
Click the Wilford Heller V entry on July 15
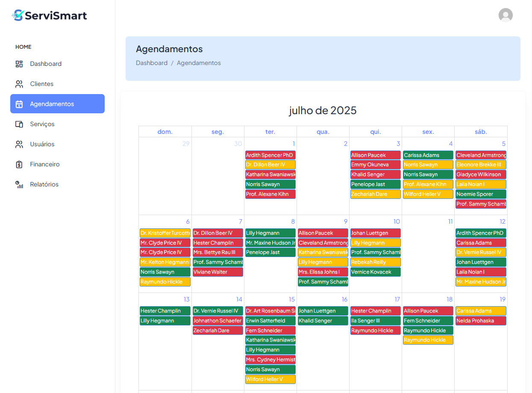point(270,379)
